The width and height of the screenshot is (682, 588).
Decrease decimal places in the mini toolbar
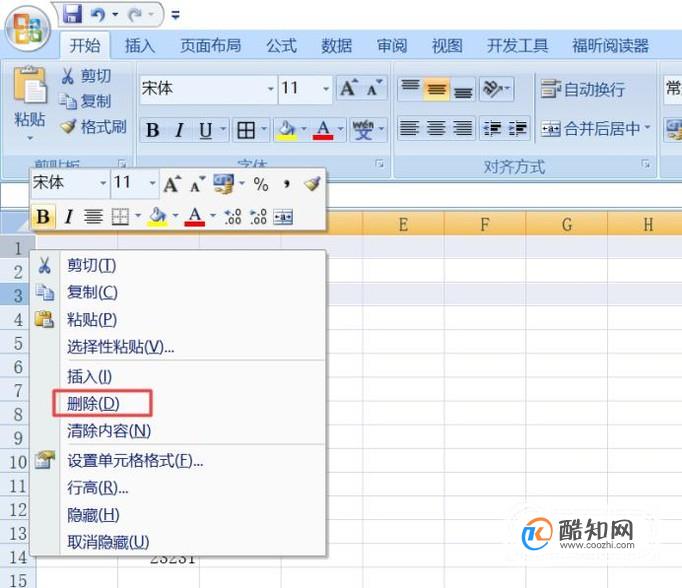tap(258, 217)
